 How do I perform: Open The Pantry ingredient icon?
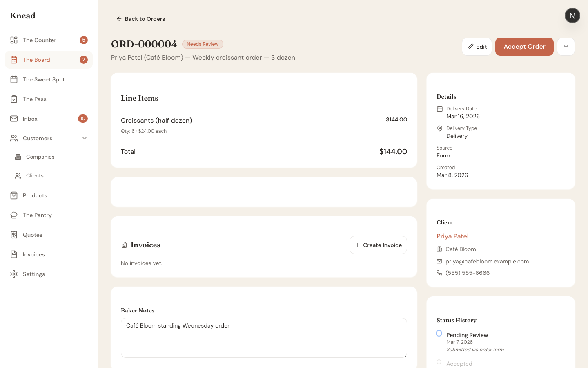tap(13, 215)
